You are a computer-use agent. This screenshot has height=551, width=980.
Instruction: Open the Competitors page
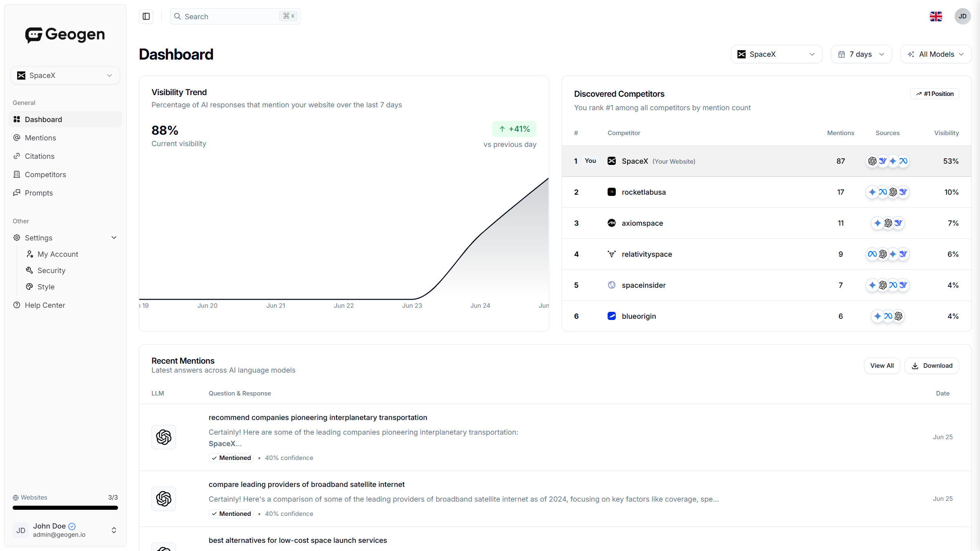(x=65, y=174)
